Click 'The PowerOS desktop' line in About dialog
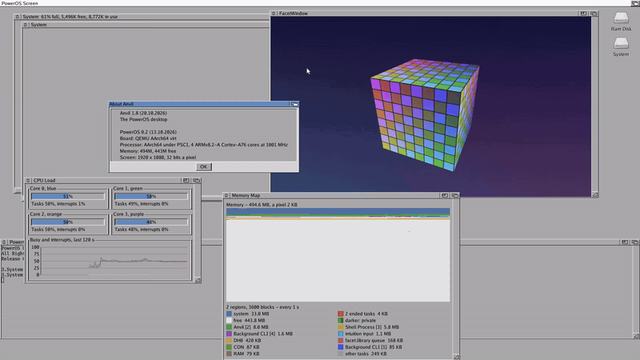 tap(143, 120)
